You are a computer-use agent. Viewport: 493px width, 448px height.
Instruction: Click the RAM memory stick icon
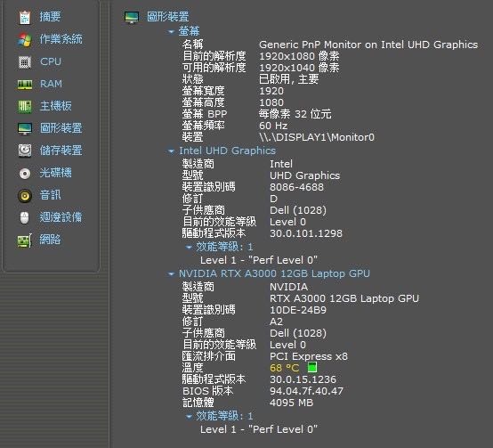click(25, 85)
